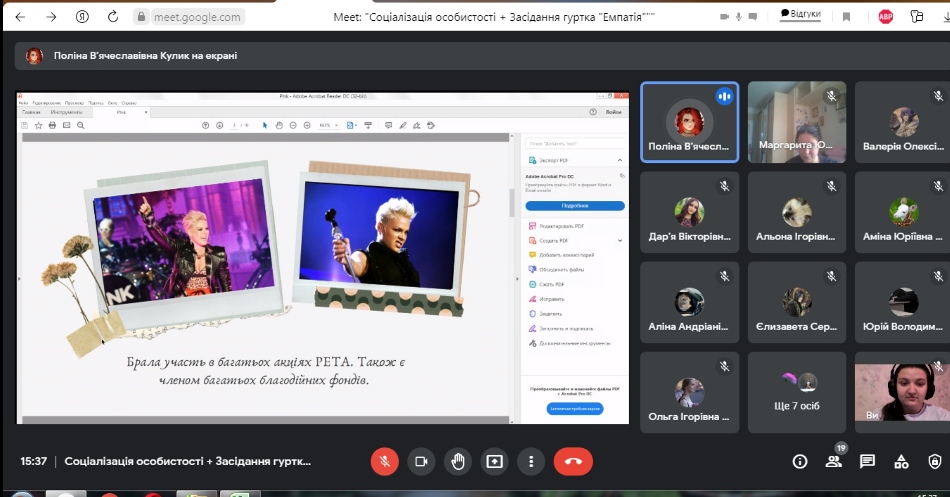
Task: Raise your hand in the meeting
Action: click(x=458, y=461)
